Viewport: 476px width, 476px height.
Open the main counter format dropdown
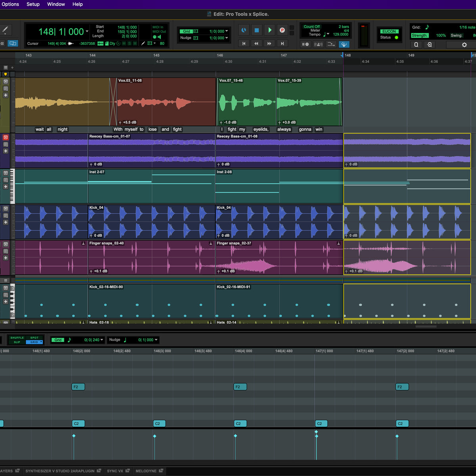[x=87, y=31]
